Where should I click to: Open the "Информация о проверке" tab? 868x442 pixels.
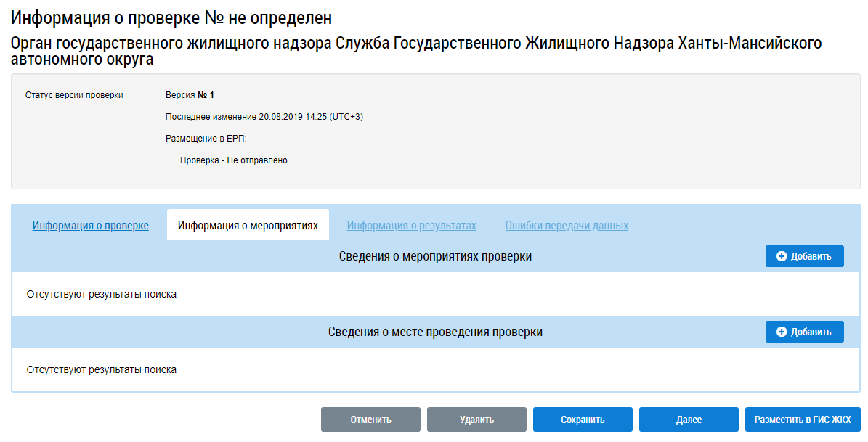pyautogui.click(x=90, y=226)
